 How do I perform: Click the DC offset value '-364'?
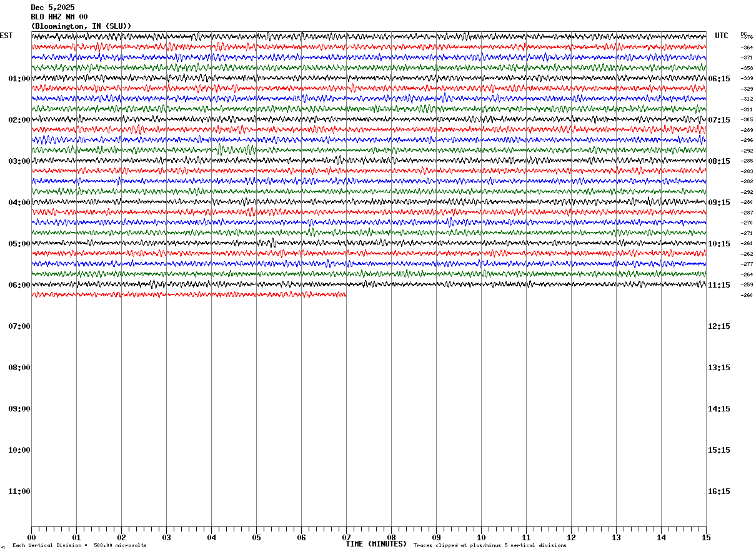click(x=747, y=48)
